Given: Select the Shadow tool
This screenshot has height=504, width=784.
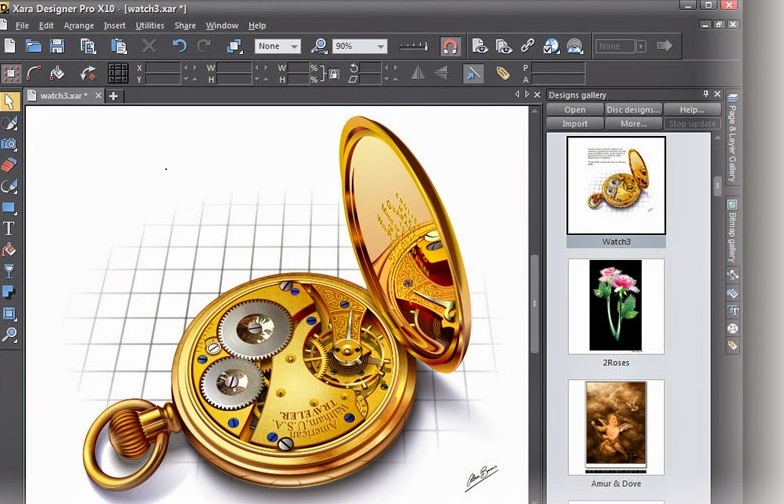Looking at the screenshot, I should tap(9, 292).
